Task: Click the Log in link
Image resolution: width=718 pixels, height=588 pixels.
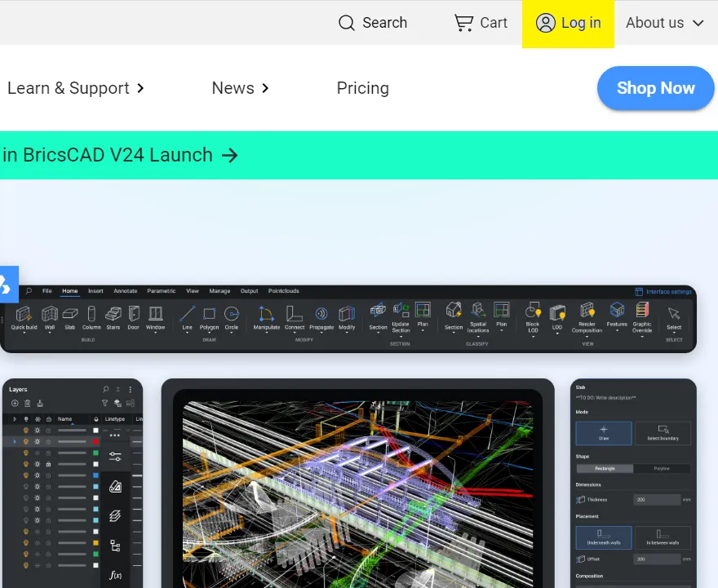Action: [568, 23]
